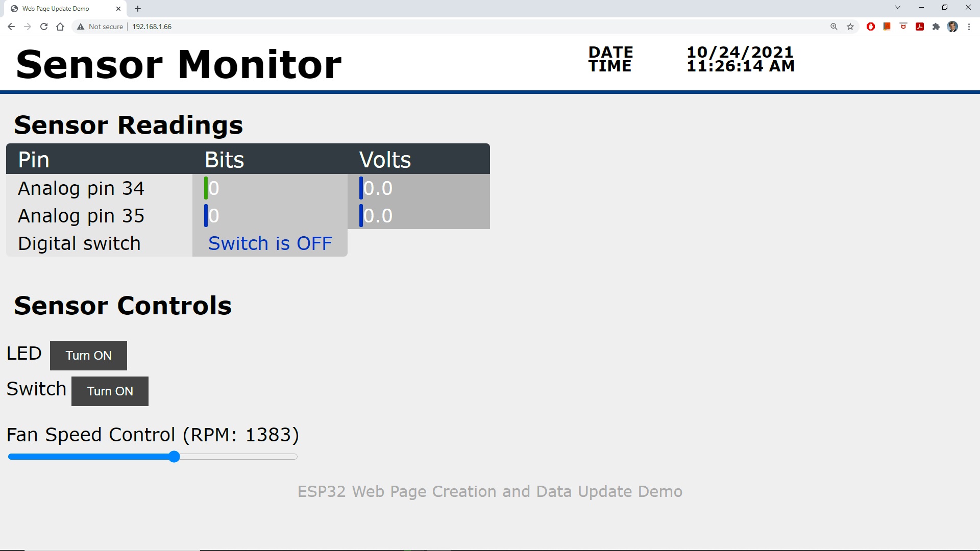The height and width of the screenshot is (551, 980).
Task: Expand the tab search chevron
Action: pyautogui.click(x=898, y=8)
